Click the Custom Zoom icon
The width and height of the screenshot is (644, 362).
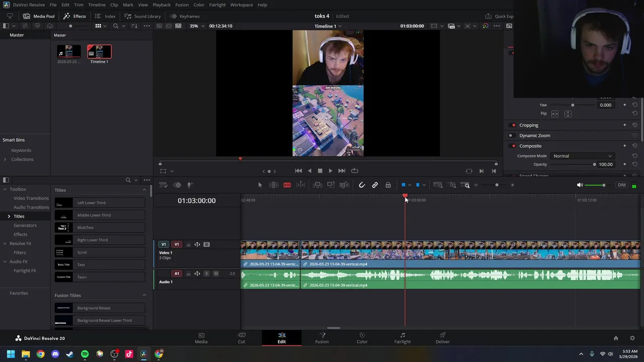point(465,185)
